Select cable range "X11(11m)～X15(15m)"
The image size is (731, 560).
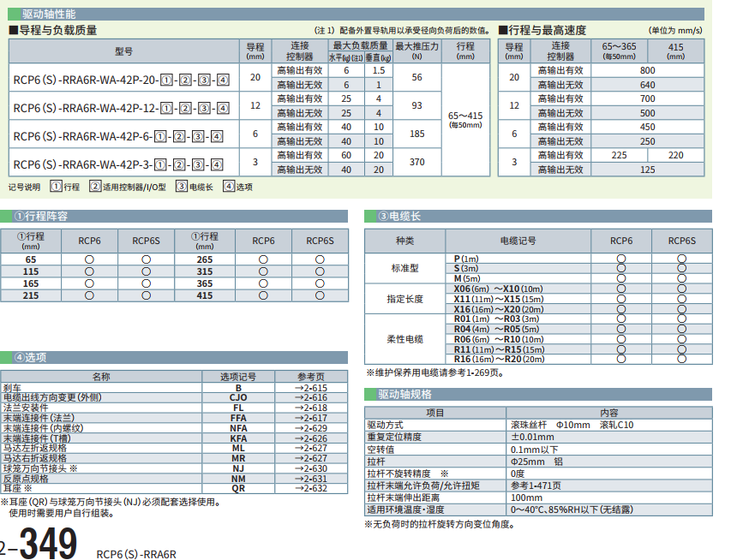point(499,299)
